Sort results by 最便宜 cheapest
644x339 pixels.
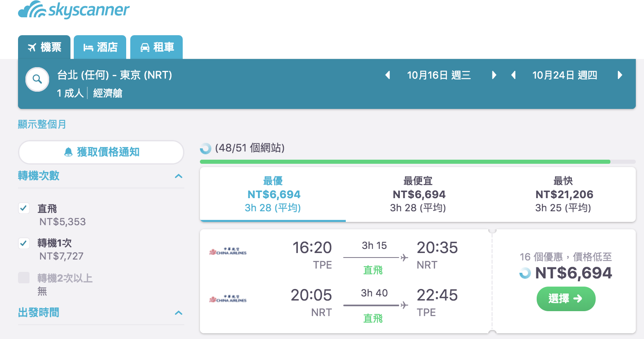click(x=418, y=194)
